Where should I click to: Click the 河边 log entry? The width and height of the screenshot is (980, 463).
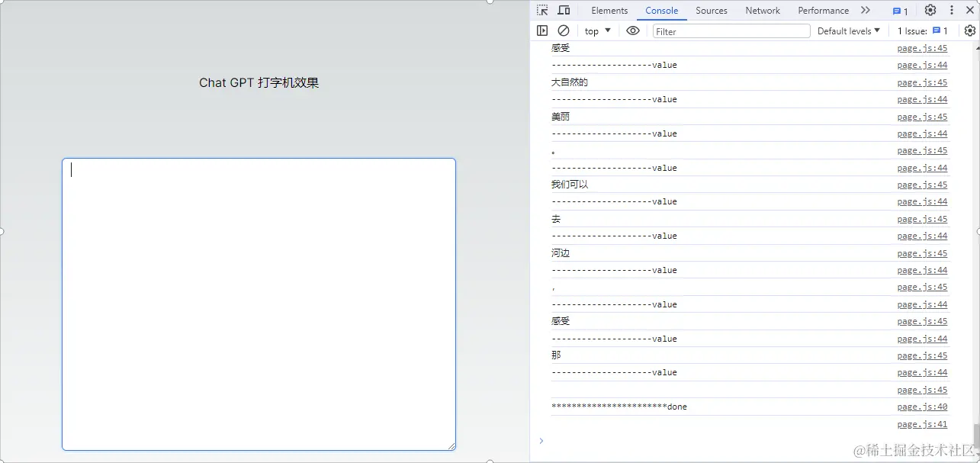click(x=561, y=253)
